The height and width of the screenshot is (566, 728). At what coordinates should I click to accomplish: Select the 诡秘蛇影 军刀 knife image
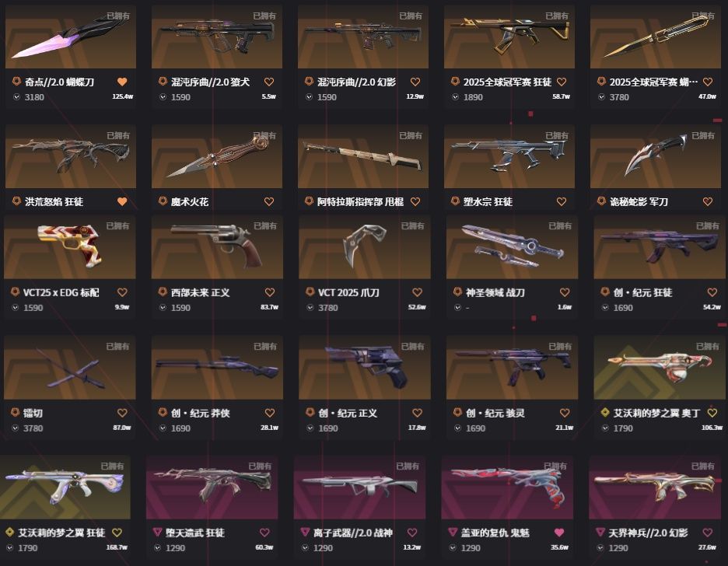[x=656, y=156]
